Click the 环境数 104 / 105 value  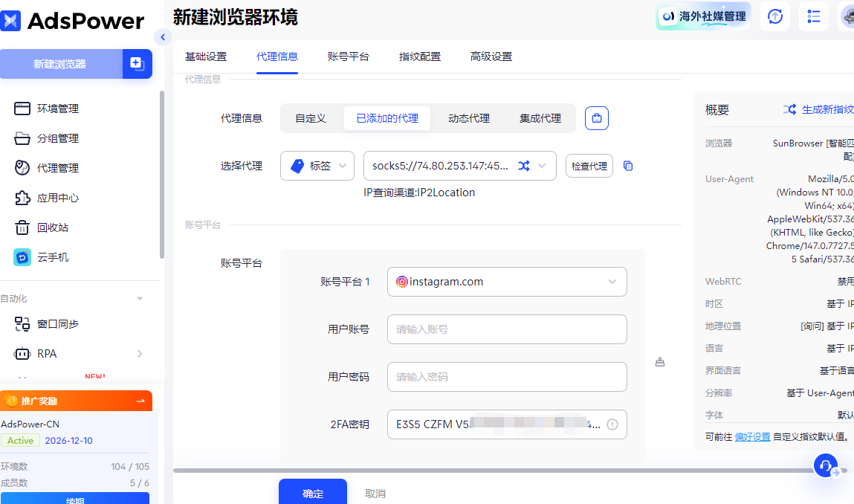point(130,466)
